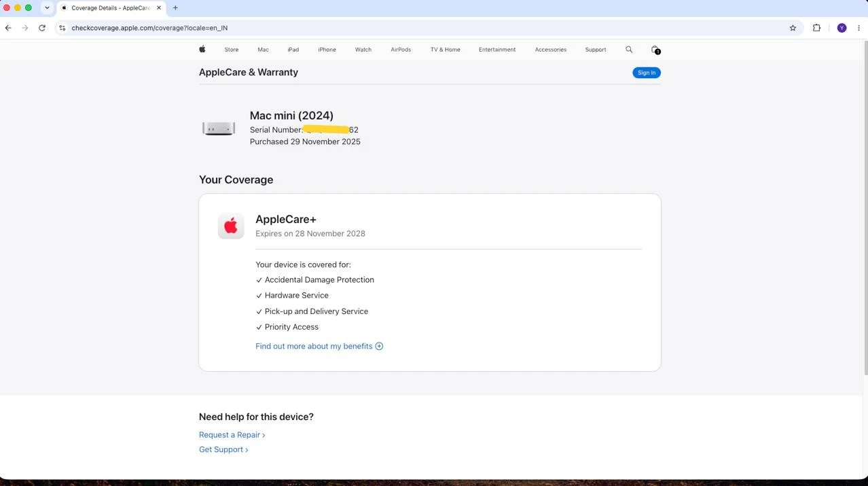Screen dimensions: 868x486
Task: Open the Support menu
Action: pyautogui.click(x=596, y=50)
